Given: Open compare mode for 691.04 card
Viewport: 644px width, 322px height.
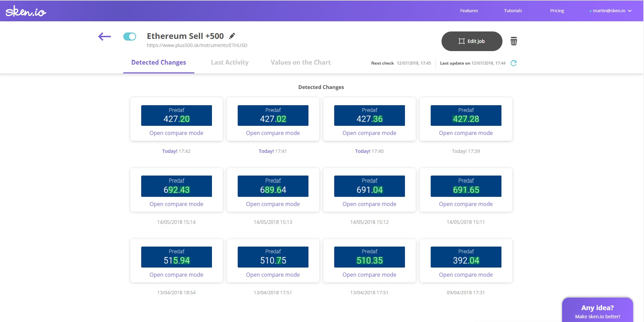Looking at the screenshot, I should 369,204.
